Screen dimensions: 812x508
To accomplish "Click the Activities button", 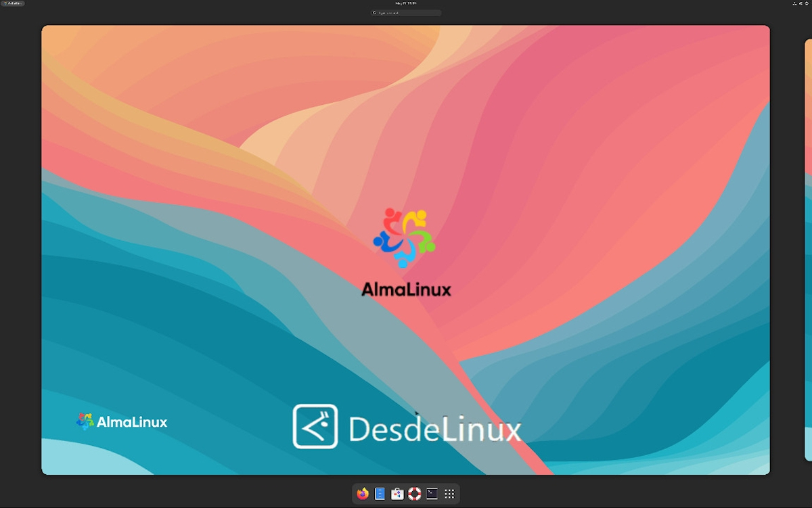I will point(13,3).
